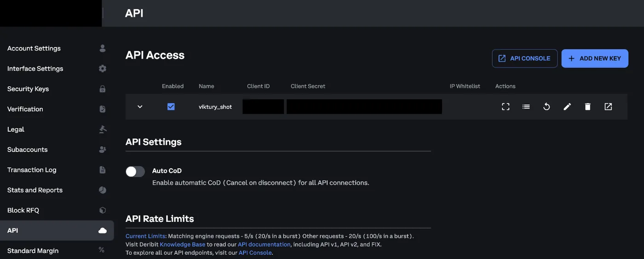Click the redacted Client Secret field

click(364, 107)
